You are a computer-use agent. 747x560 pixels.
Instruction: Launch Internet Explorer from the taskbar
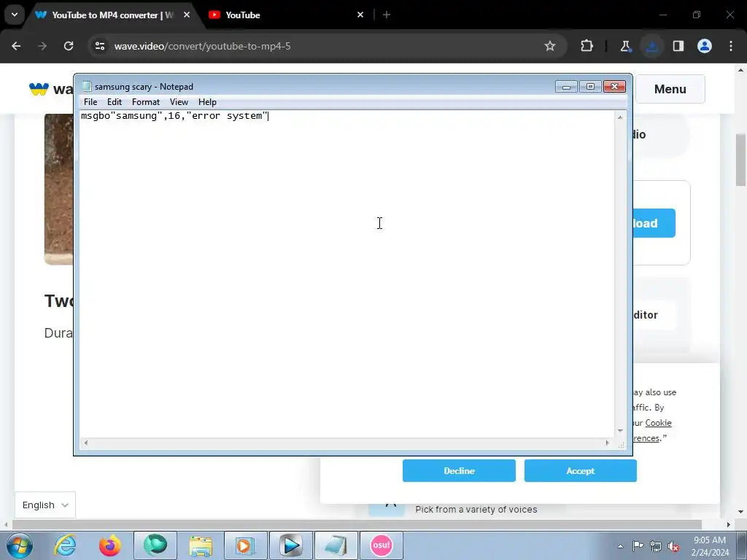pos(65,545)
